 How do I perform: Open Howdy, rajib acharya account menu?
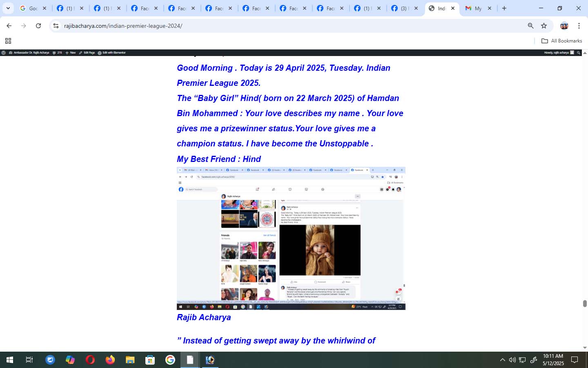pos(559,53)
